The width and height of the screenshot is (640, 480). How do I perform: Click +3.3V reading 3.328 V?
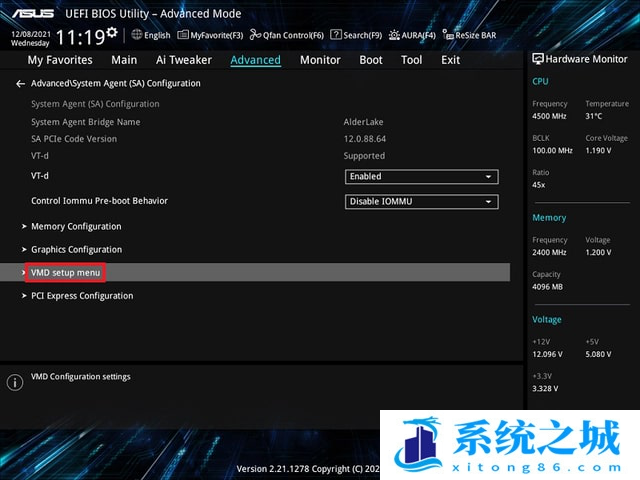click(x=545, y=389)
